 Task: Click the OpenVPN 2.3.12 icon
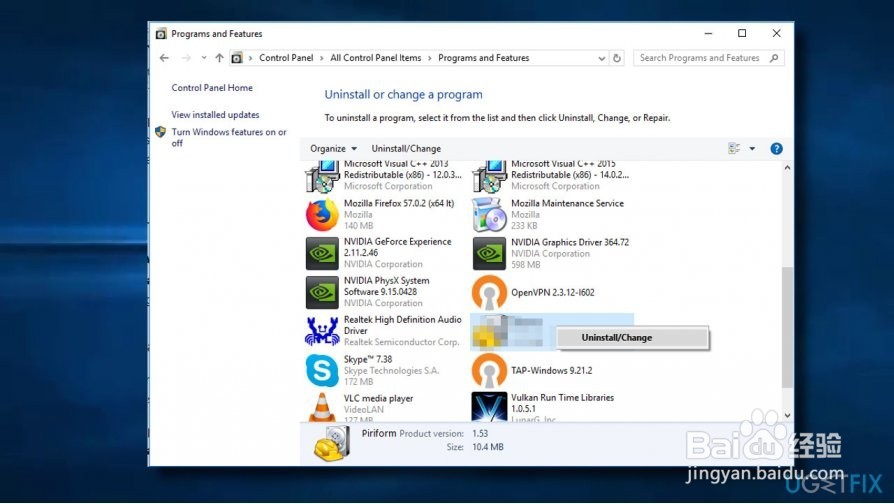pyautogui.click(x=489, y=292)
